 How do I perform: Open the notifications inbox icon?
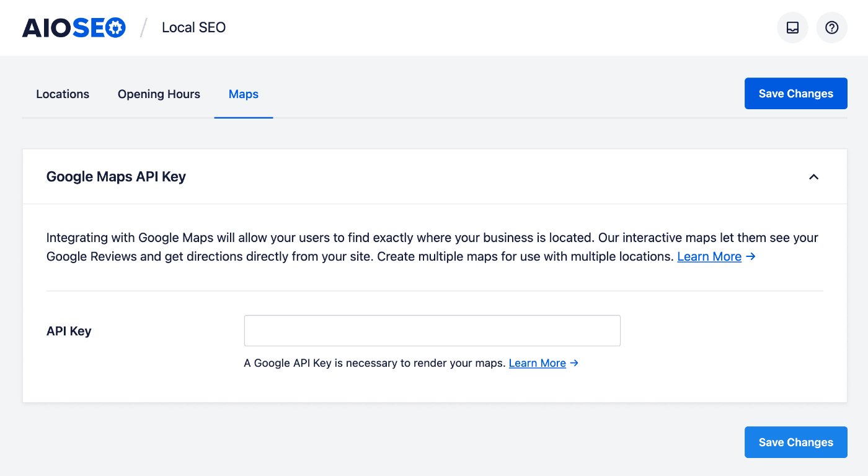click(792, 28)
